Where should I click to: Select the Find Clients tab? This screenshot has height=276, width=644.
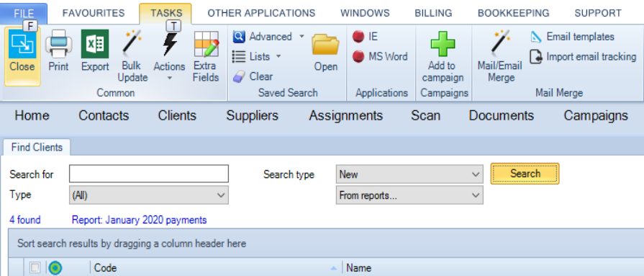coord(37,147)
